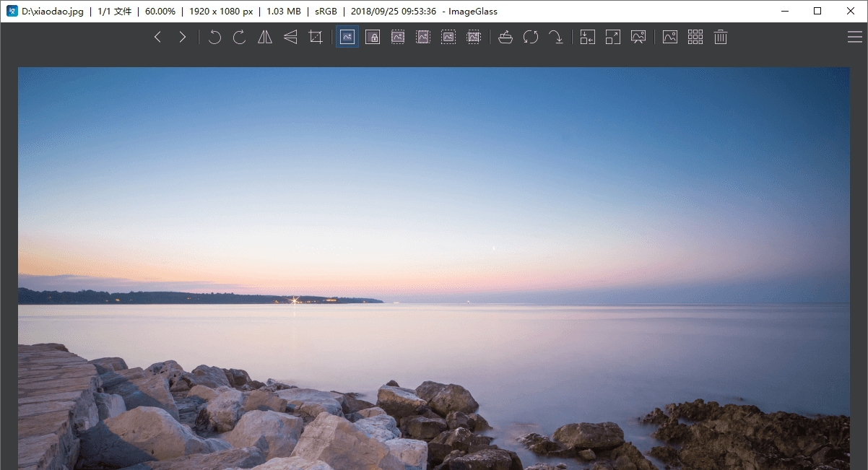Screen dimensions: 868x470
Task: Rotate the image clockwise
Action: [239, 37]
